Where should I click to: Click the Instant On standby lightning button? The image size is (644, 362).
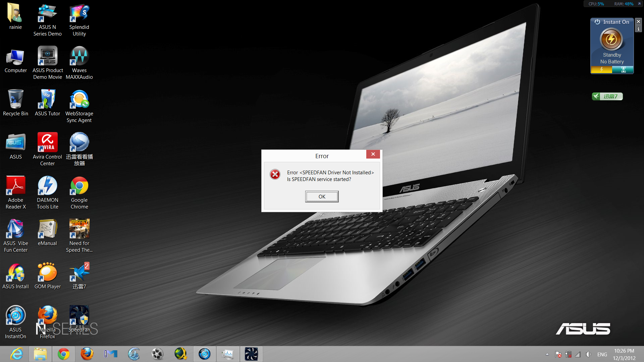611,39
